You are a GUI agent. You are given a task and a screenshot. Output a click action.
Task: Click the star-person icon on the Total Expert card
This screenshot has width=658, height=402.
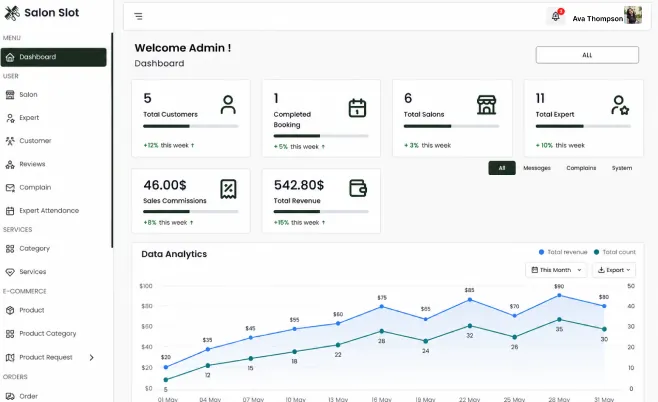coord(620,105)
